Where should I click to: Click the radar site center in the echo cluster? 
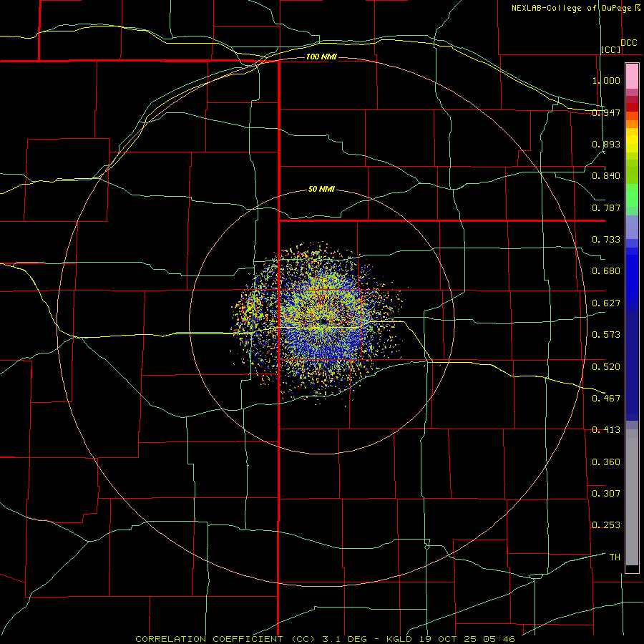coord(323,321)
